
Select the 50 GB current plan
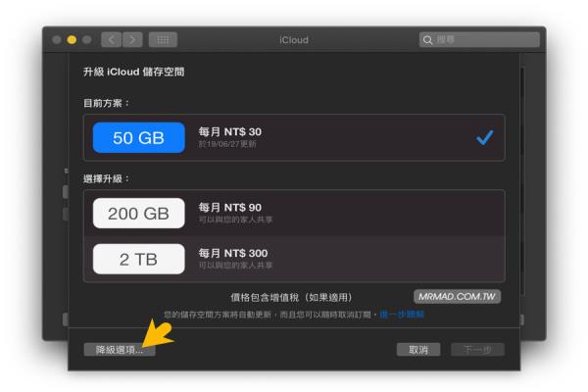coord(139,137)
